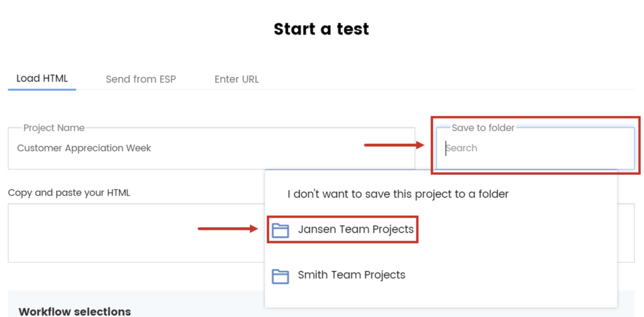Focus the Save to folder search box
This screenshot has width=644, height=317.
(x=535, y=148)
